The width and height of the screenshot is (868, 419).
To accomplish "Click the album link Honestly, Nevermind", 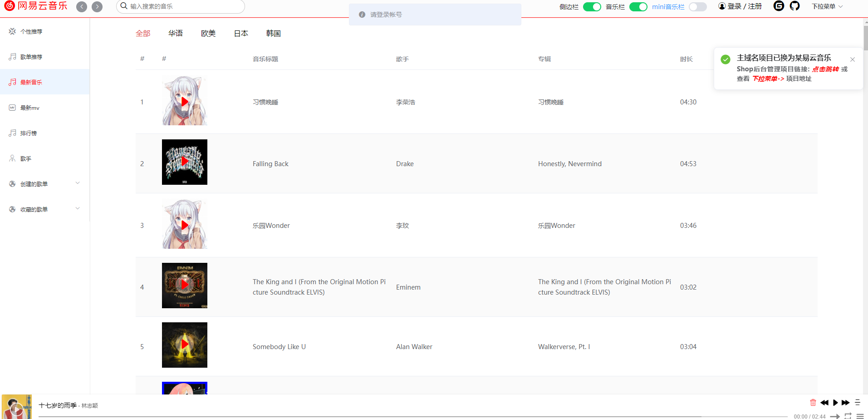I will (x=570, y=164).
